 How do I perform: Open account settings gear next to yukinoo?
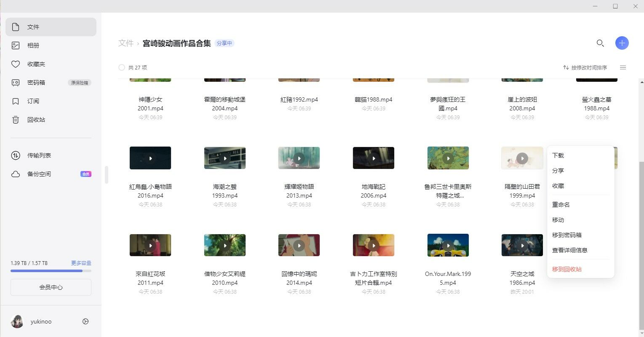(86, 321)
